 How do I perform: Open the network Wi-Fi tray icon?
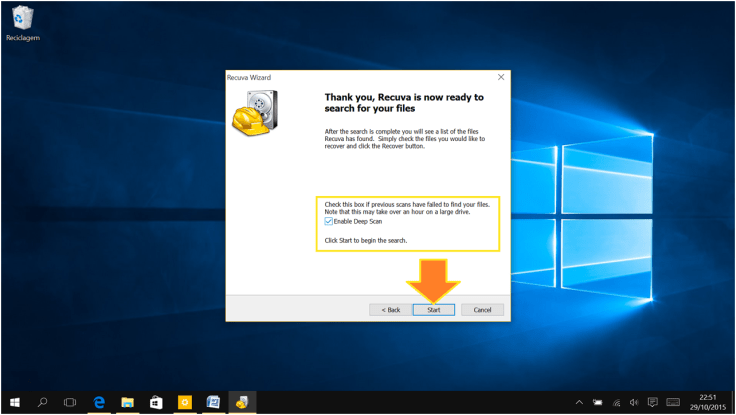coord(616,402)
